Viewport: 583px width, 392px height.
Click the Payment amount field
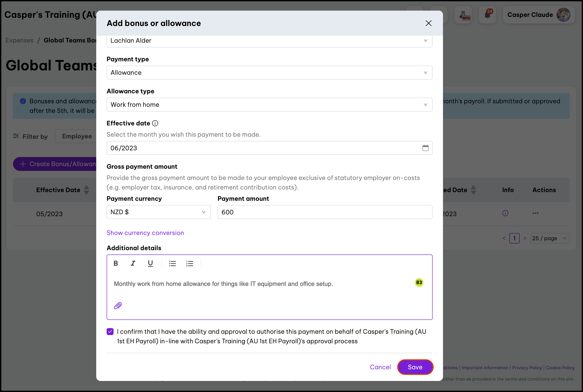pos(325,212)
